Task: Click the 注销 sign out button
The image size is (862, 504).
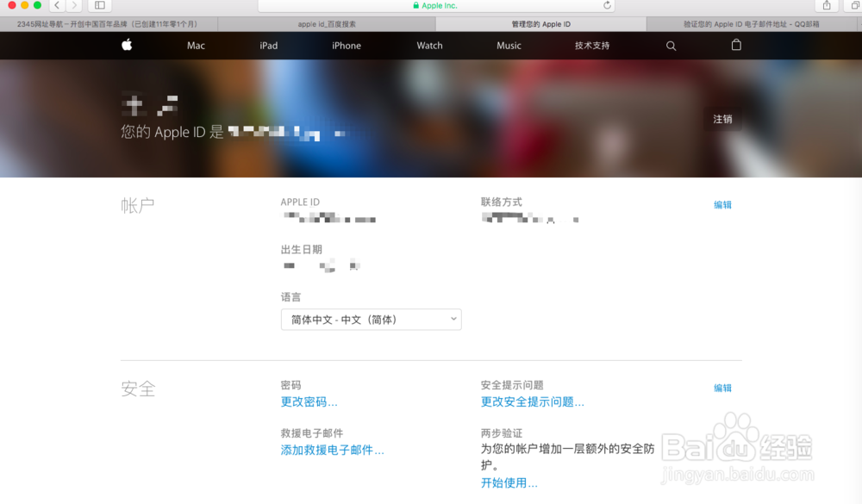Action: (722, 119)
